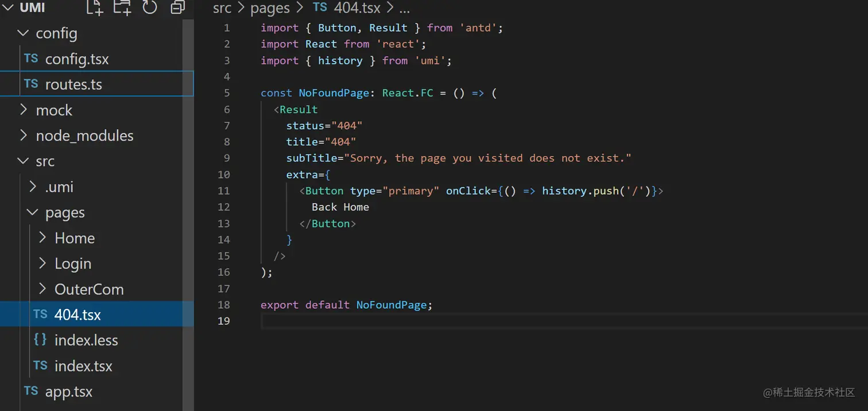
Task: Click the breadcrumb ellipsis symbol picker
Action: (x=405, y=8)
